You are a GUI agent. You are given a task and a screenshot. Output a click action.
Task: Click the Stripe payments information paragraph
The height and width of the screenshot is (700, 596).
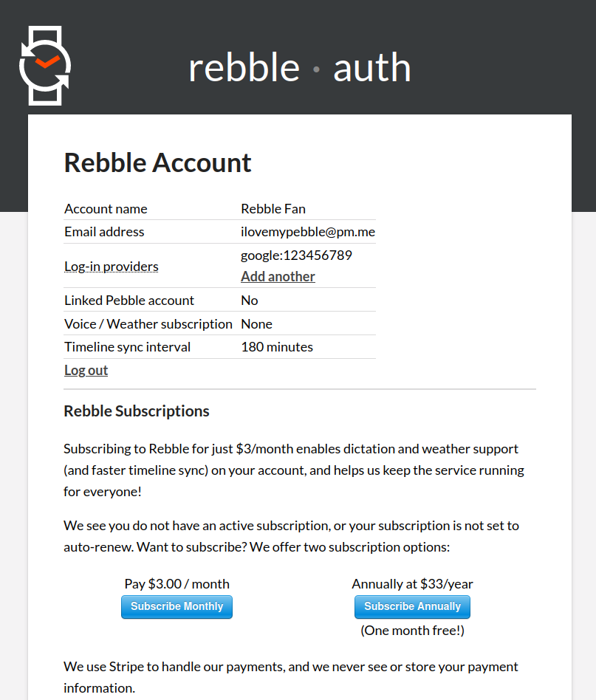[291, 677]
